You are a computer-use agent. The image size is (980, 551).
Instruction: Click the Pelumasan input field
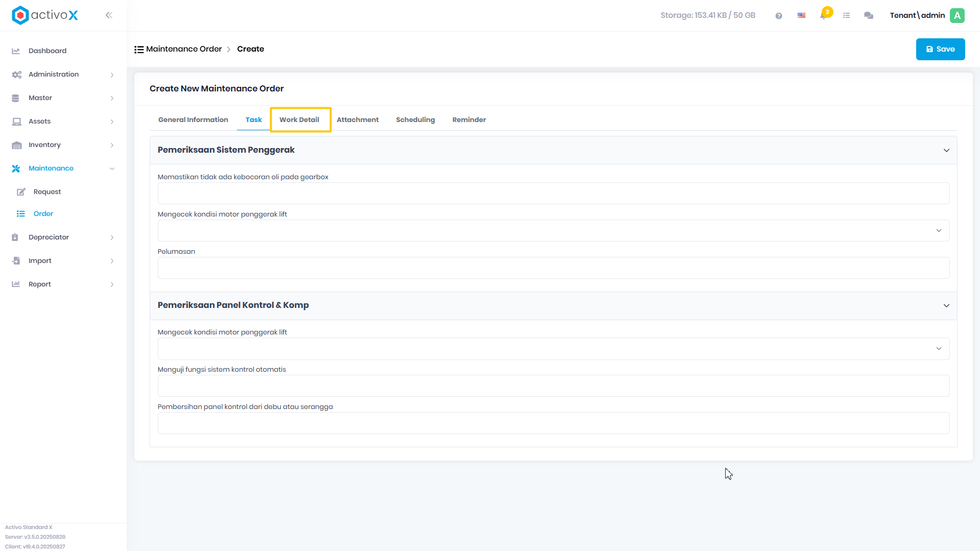(554, 268)
